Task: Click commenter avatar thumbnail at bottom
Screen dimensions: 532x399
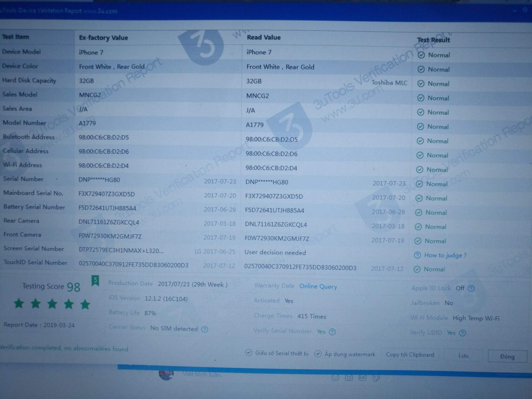Action: [166, 375]
